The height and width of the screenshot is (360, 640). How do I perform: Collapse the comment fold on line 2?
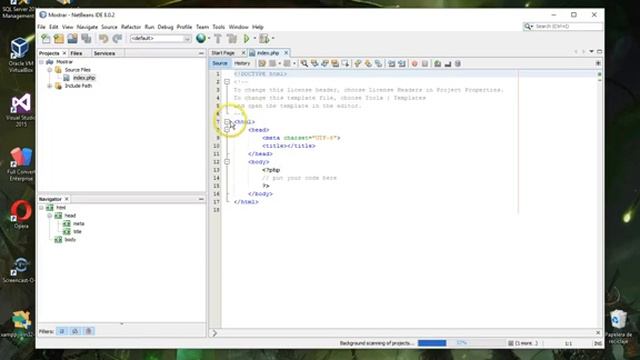[x=227, y=82]
